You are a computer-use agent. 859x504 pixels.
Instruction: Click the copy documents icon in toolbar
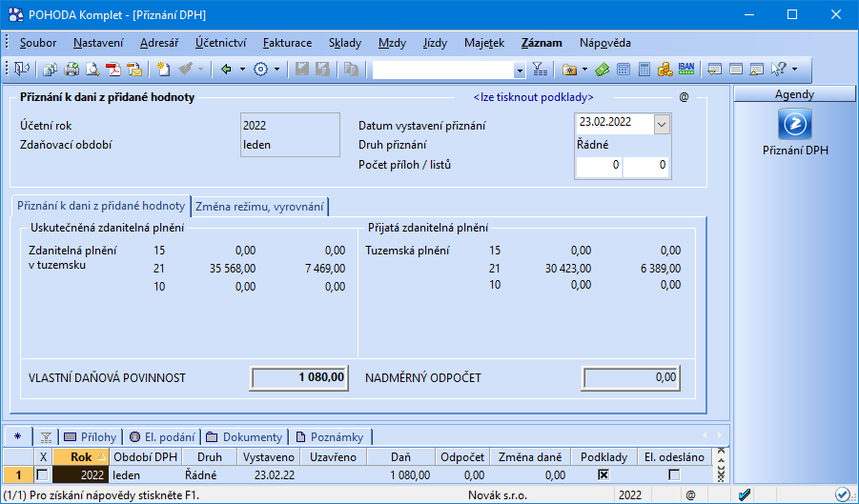51,70
